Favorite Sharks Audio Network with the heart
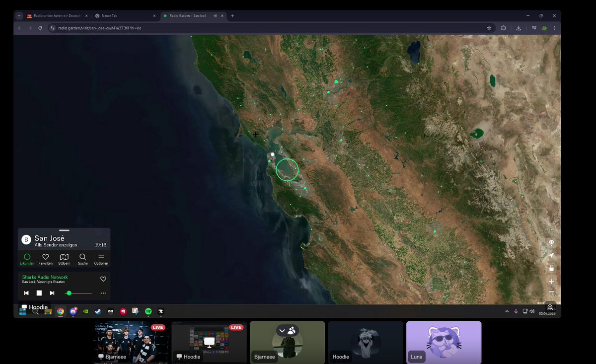This screenshot has width=596, height=364. (103, 279)
